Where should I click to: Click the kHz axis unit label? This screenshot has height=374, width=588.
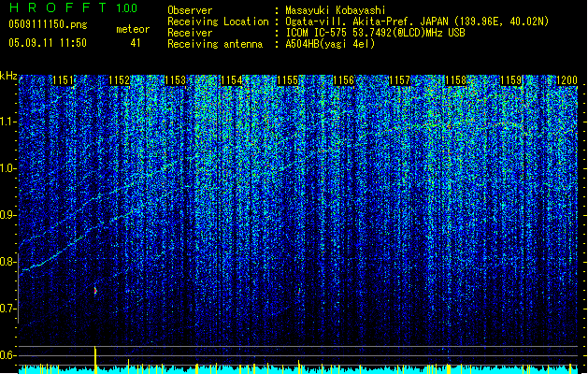pos(8,76)
